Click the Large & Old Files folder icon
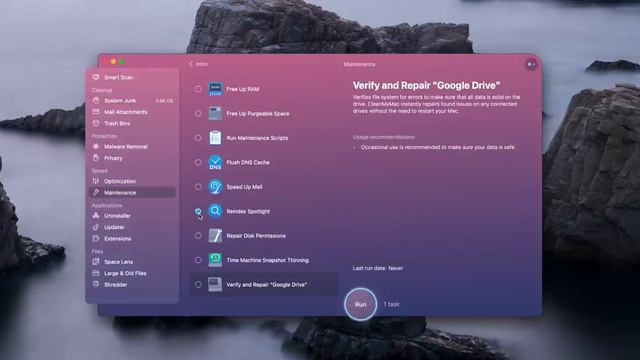Image resolution: width=640 pixels, height=360 pixels. (x=96, y=273)
